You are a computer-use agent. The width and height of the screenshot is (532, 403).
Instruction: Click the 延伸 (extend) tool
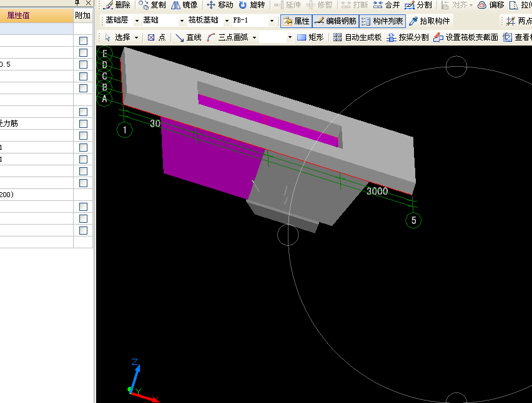[287, 5]
